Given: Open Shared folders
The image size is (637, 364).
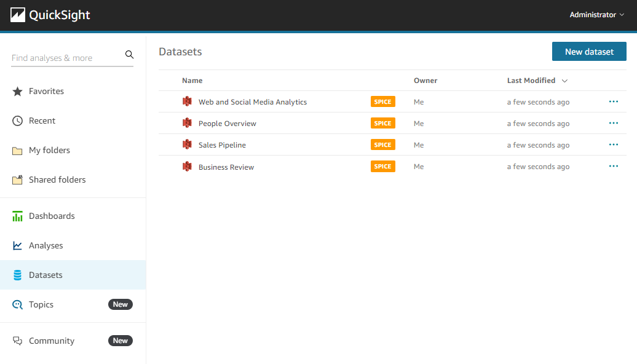Looking at the screenshot, I should [x=57, y=180].
